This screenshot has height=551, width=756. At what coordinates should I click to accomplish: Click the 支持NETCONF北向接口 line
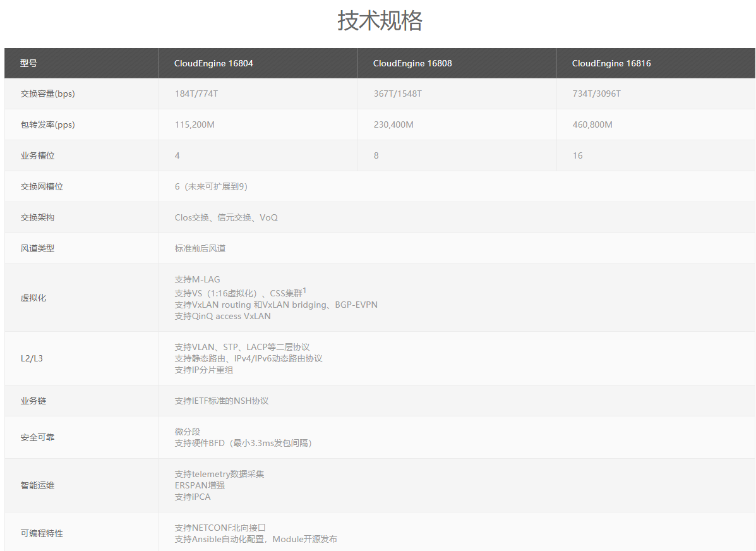220,528
